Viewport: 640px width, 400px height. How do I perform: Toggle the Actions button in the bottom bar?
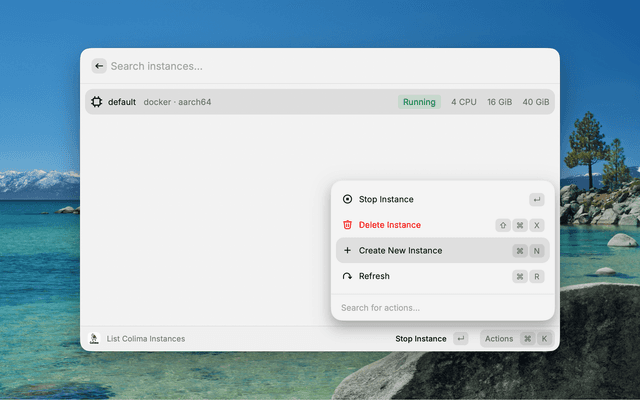499,339
